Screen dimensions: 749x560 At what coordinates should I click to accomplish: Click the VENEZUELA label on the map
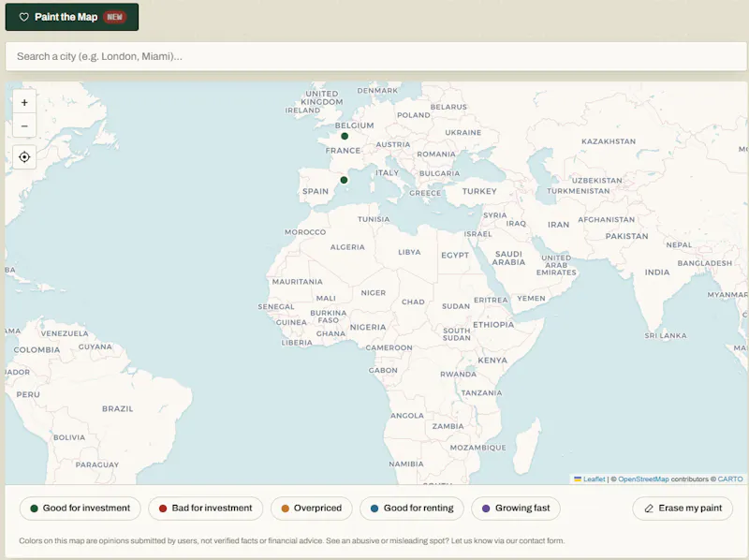65,333
